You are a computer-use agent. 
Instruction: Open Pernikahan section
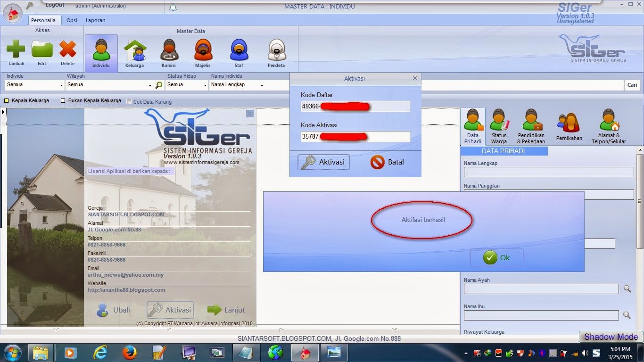click(569, 127)
